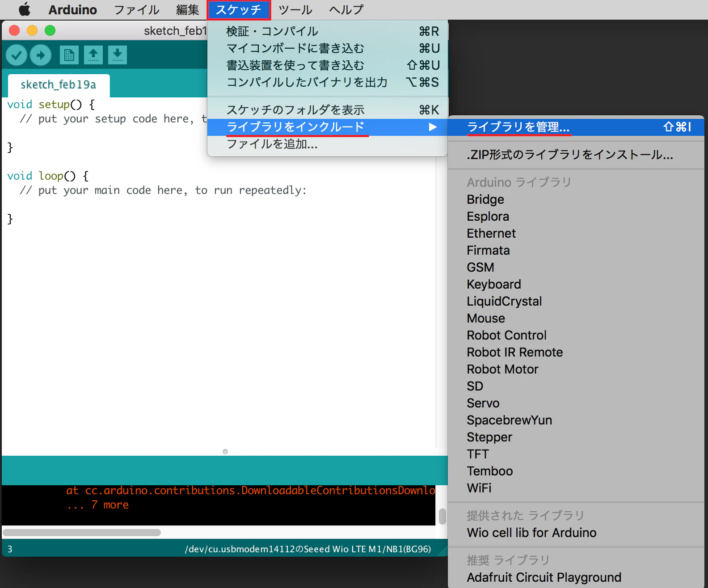Include Adafruit Circuit Playground library

pos(576,577)
